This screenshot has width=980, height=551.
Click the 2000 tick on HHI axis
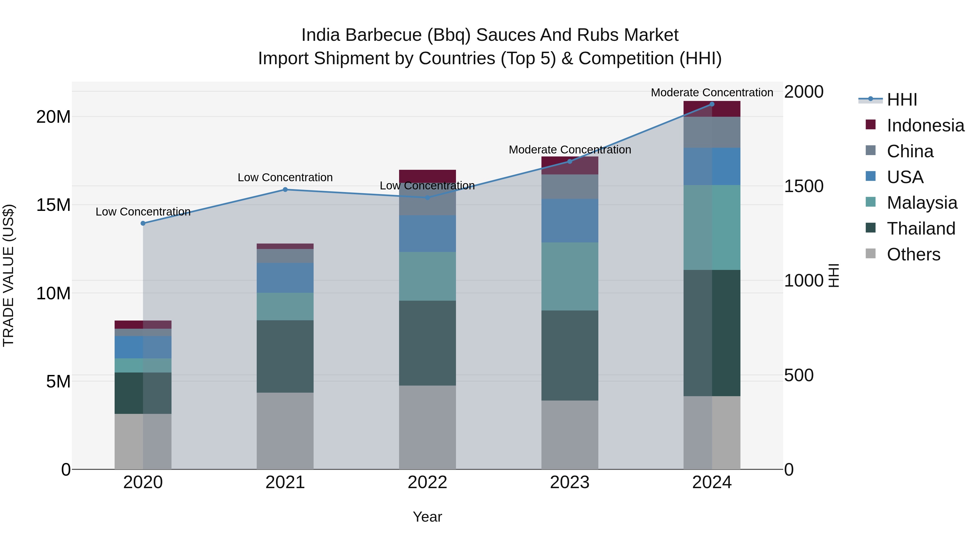pos(804,92)
